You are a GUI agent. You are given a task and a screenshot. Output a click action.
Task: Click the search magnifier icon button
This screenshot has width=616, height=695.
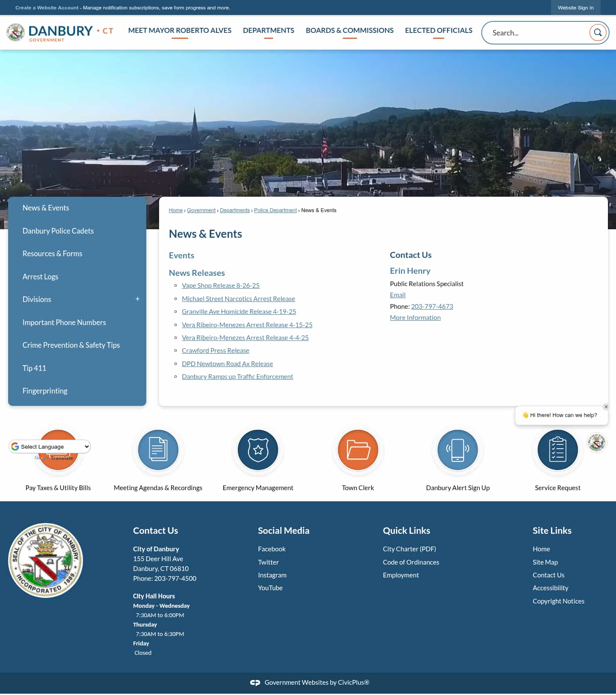click(598, 33)
